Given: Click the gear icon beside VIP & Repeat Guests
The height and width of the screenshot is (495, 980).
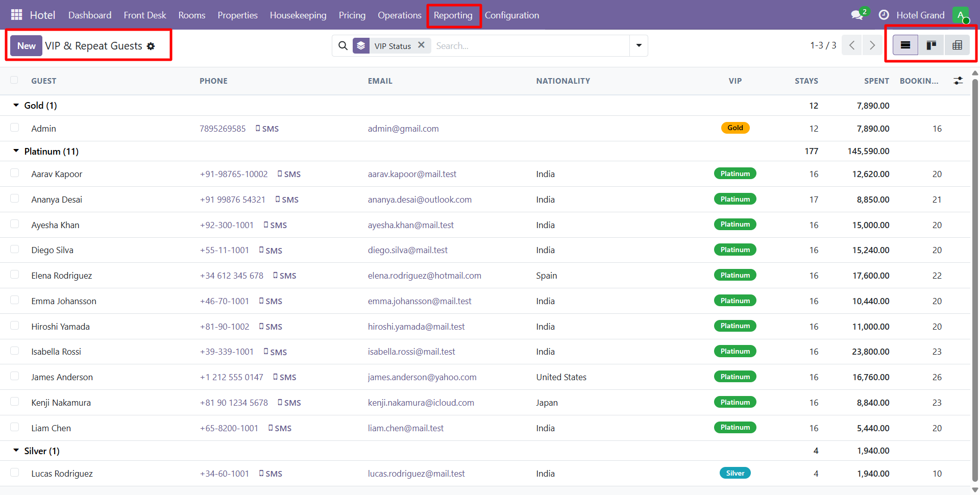Looking at the screenshot, I should click(151, 46).
